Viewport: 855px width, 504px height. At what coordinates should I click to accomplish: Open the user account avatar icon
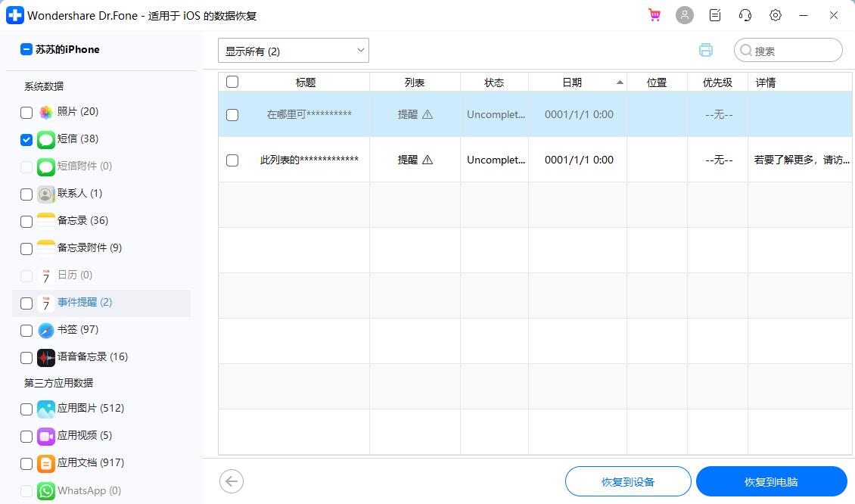685,15
